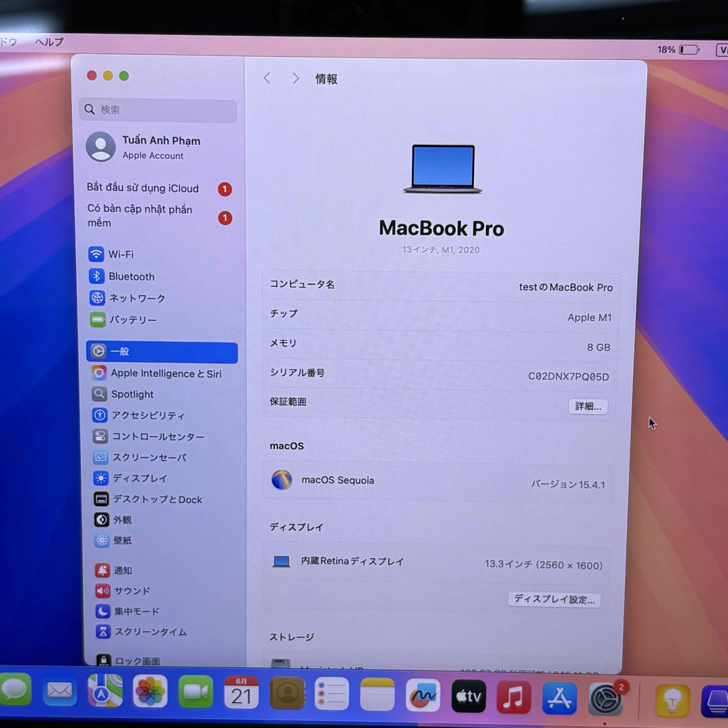Click the Apple M1 chip value
The image size is (728, 728).
click(589, 317)
